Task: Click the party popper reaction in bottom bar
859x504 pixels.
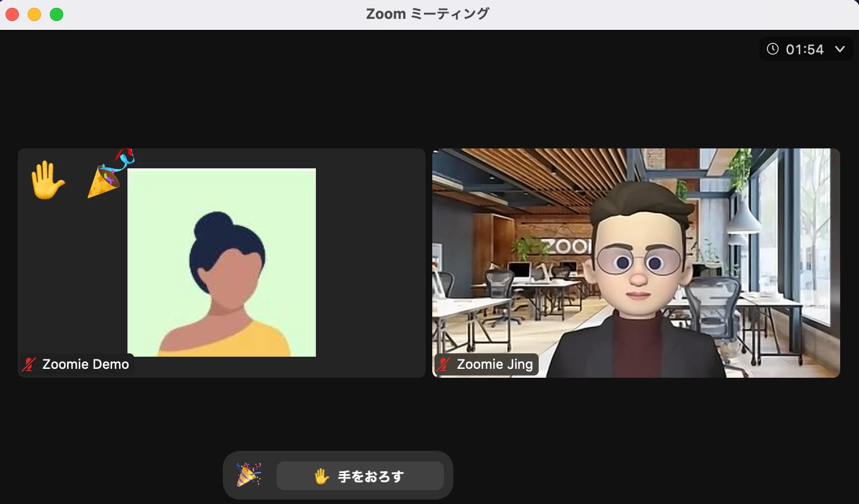Action: 249,475
